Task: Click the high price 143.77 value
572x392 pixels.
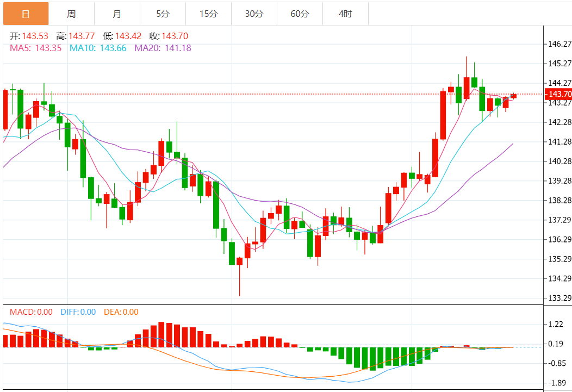Action: [82, 36]
